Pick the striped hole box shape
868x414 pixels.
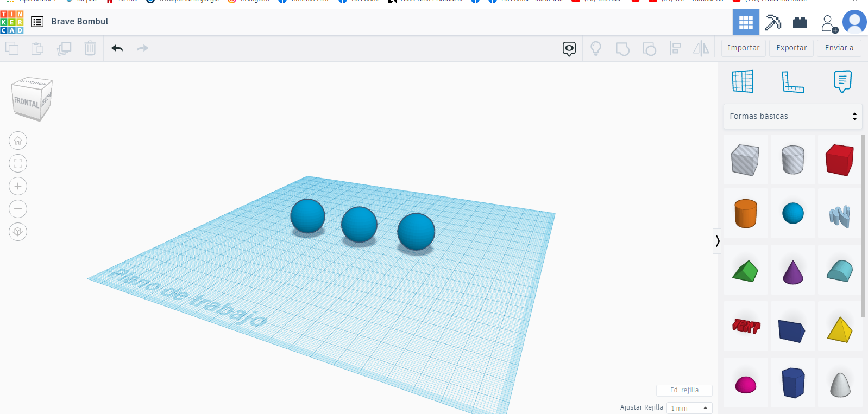tap(745, 160)
